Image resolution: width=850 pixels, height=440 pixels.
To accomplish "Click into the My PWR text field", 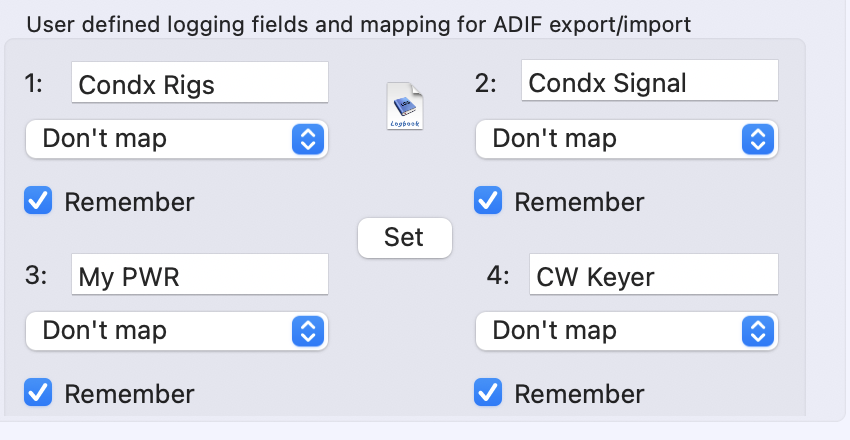I will [x=199, y=275].
